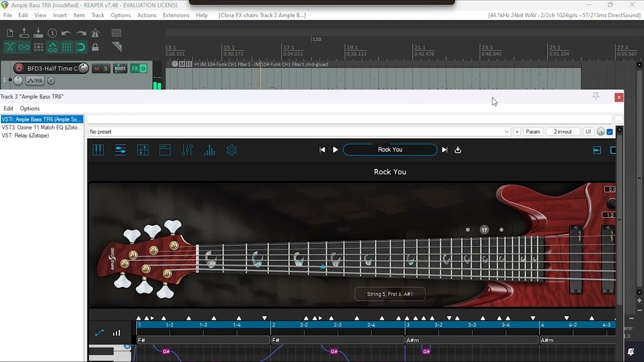Click the diagonal ruler toolbar icon
Image resolution: width=644 pixels, height=362 pixels.
pos(117,47)
